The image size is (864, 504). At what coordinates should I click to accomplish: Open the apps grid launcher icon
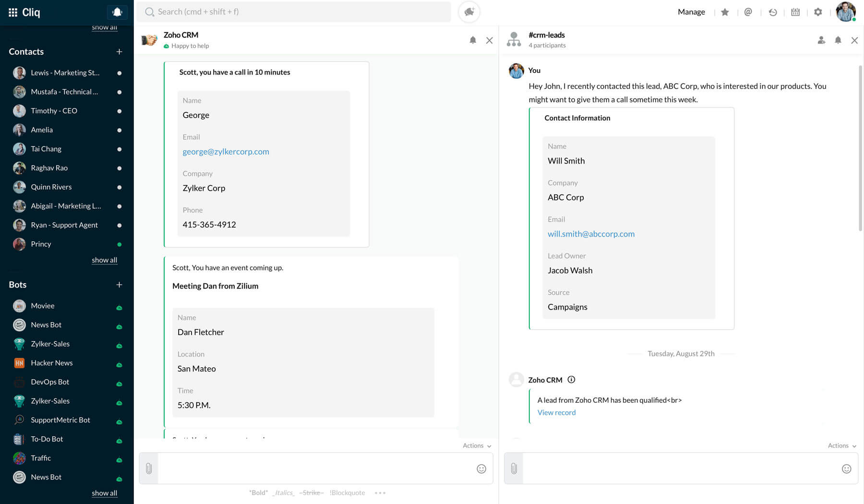coord(13,12)
